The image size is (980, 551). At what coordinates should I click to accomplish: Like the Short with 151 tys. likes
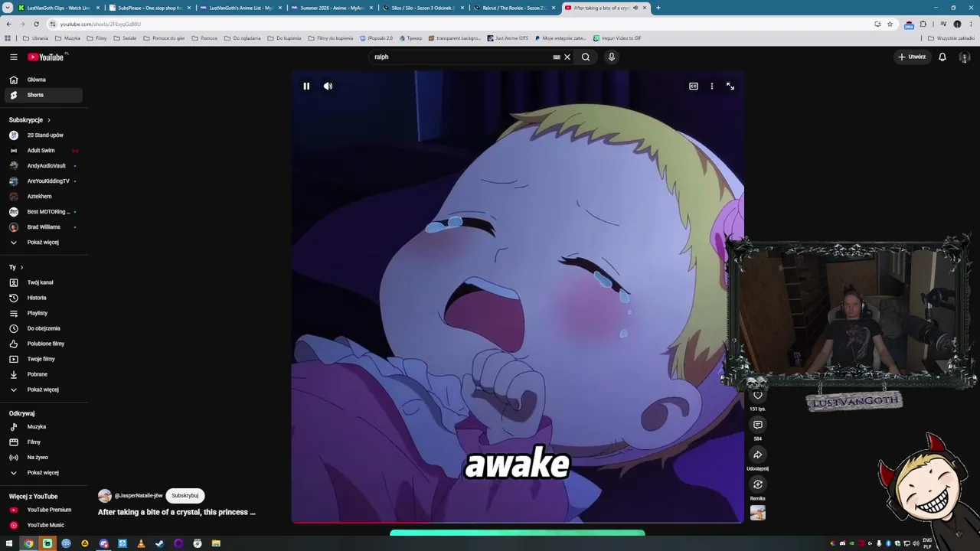[758, 395]
